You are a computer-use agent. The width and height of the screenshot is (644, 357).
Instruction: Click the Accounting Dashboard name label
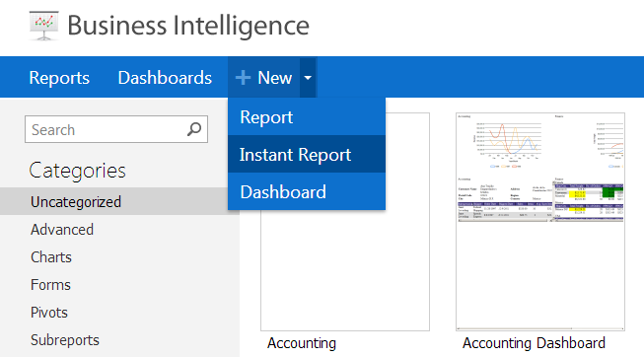tap(534, 343)
